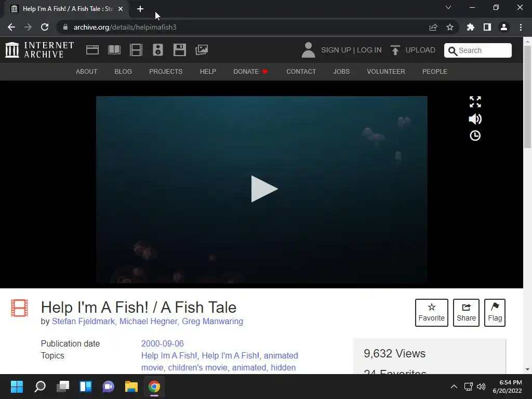This screenshot has height=399, width=532.
Task: Open Chrome extensions puzzle icon
Action: [x=471, y=27]
